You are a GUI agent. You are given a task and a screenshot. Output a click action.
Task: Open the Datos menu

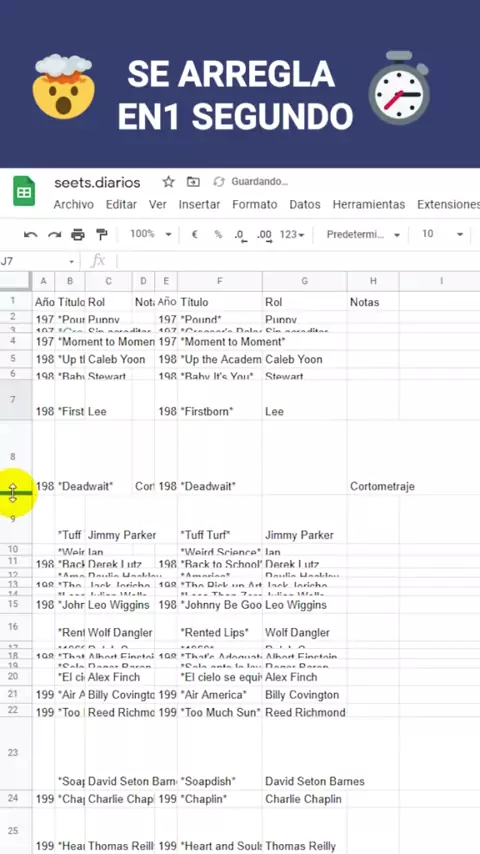point(305,205)
